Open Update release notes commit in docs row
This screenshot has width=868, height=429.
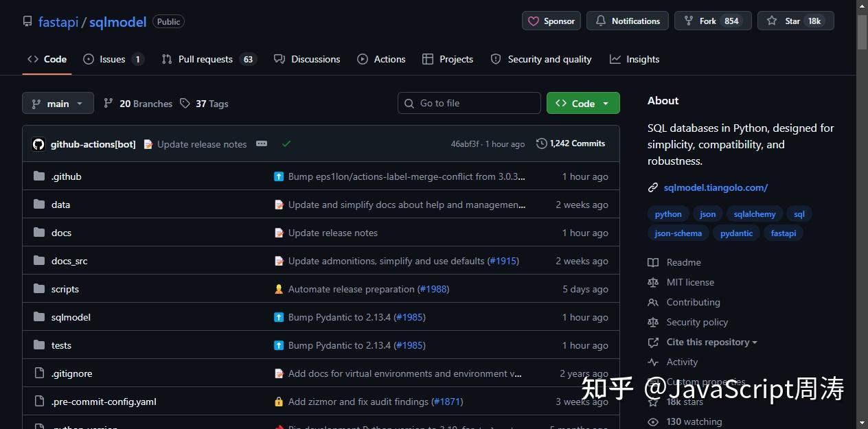[x=333, y=233]
